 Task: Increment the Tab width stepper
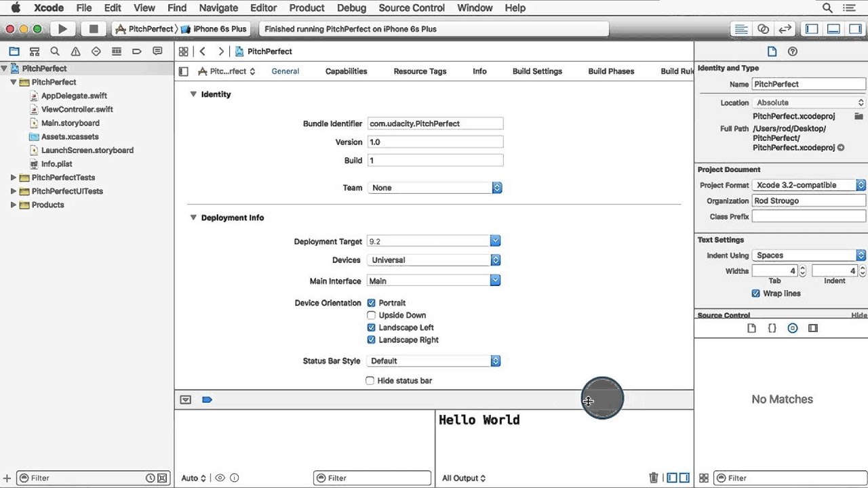pos(802,268)
